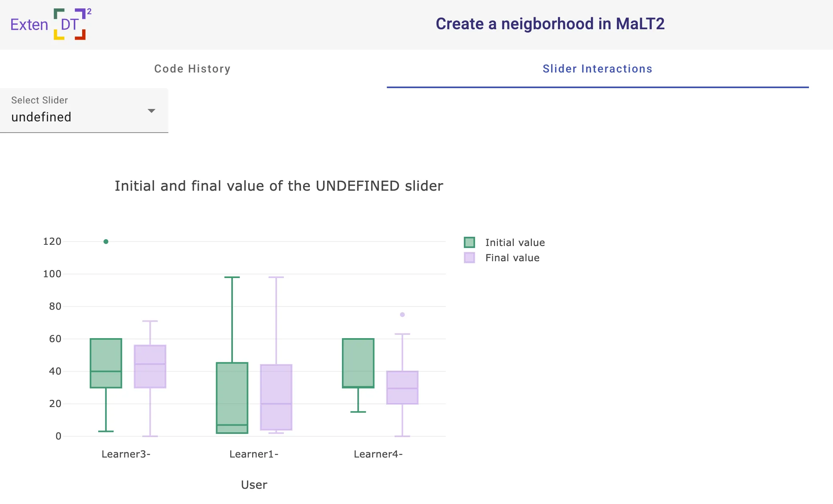Click the green Initial value legend swatch
833x504 pixels.
click(x=470, y=242)
